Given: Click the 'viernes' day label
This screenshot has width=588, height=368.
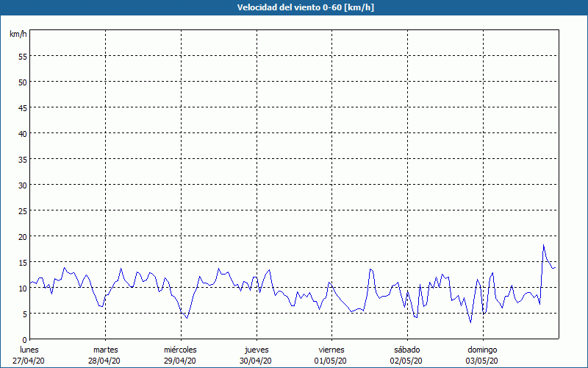Looking at the screenshot, I should [x=331, y=350].
